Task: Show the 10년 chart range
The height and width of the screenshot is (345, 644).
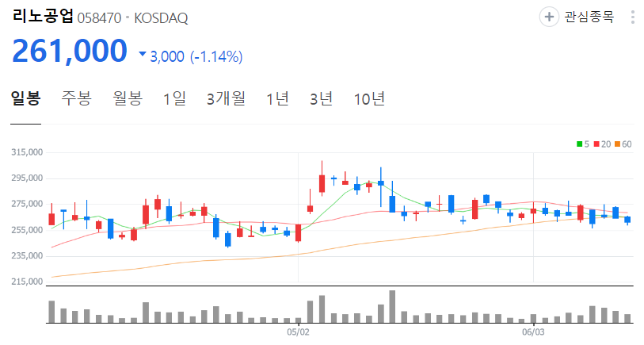Action: click(369, 98)
